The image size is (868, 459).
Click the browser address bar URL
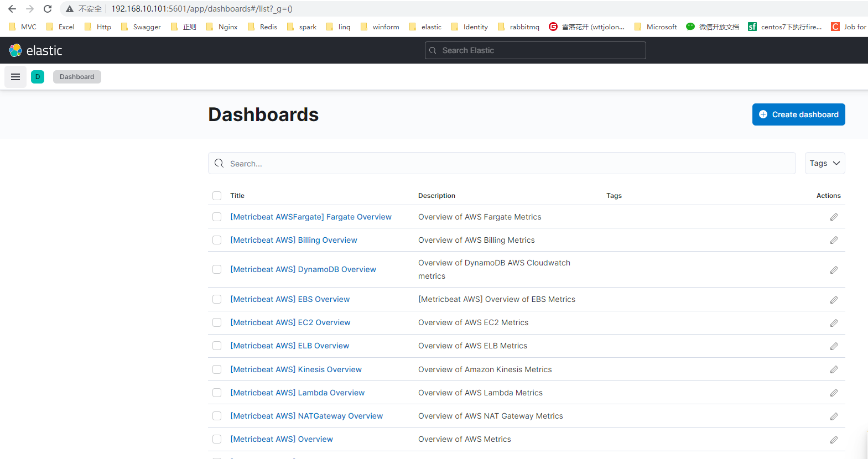coord(202,9)
